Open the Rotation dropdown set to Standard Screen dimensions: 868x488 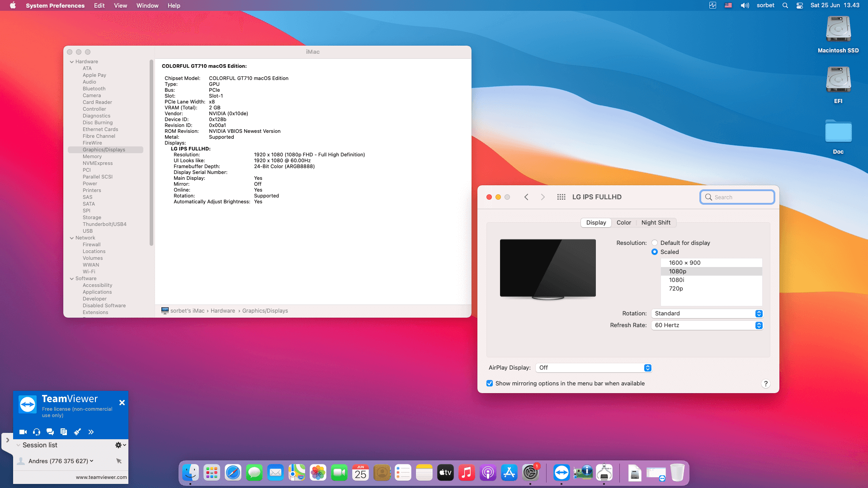click(x=707, y=314)
